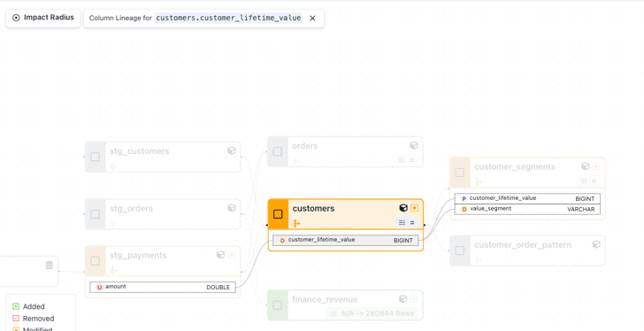Open the orders model node
The height and width of the screenshot is (331, 644).
coord(345,152)
